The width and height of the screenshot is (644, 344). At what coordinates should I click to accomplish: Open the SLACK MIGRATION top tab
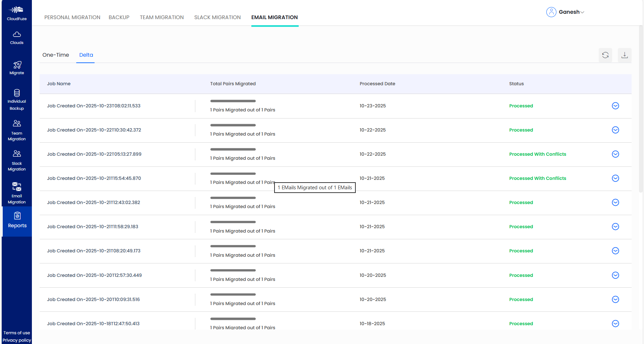pos(217,17)
